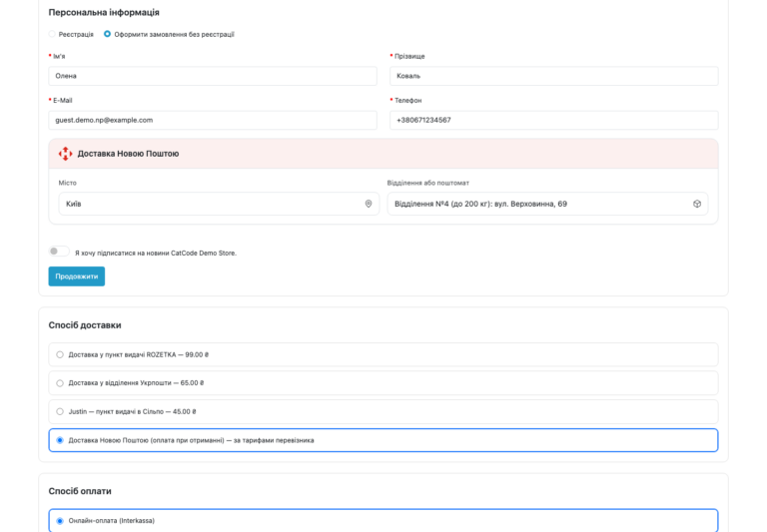Viewport: 767px width, 532px height.
Task: Click the Відділення або поштомат label
Action: [428, 183]
